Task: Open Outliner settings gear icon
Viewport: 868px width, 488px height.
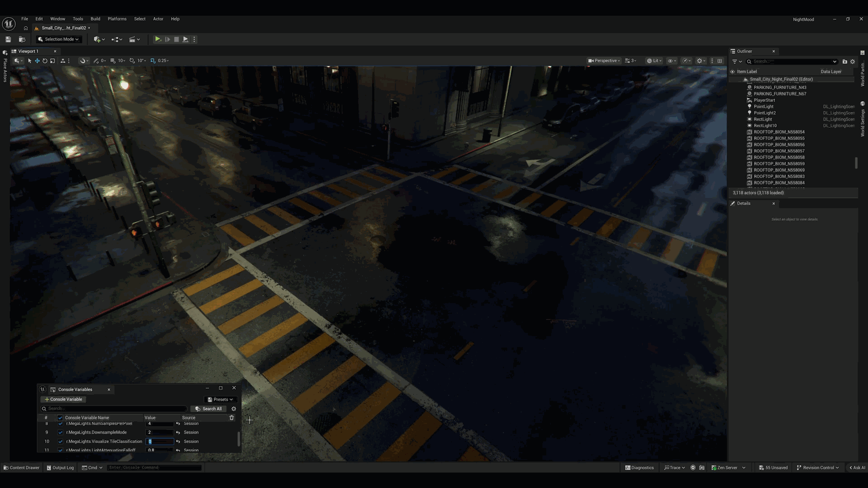Action: (852, 61)
